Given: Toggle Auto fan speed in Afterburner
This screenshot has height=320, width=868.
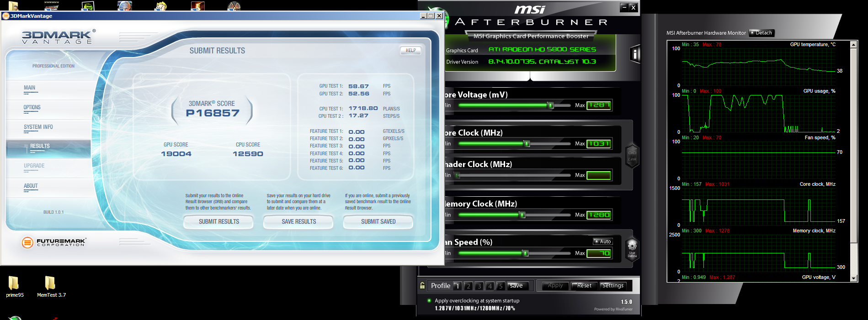Looking at the screenshot, I should (602, 241).
